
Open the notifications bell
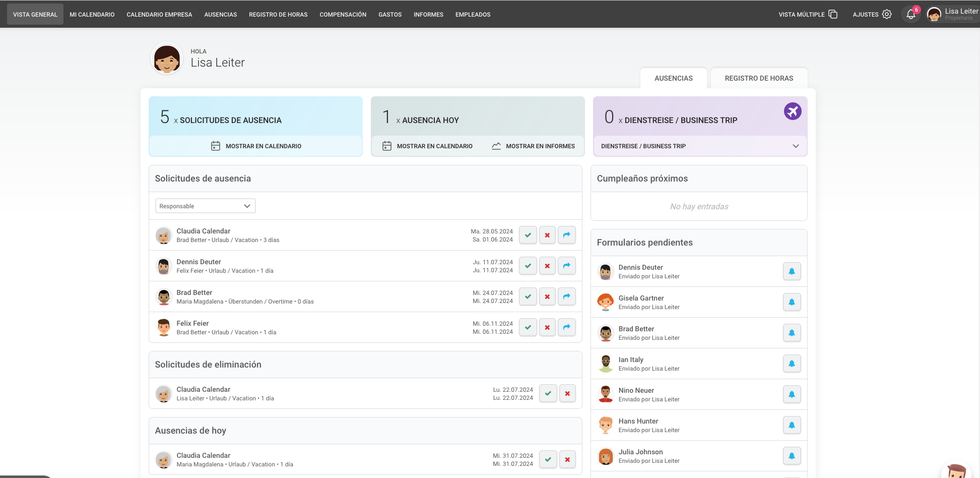[911, 14]
